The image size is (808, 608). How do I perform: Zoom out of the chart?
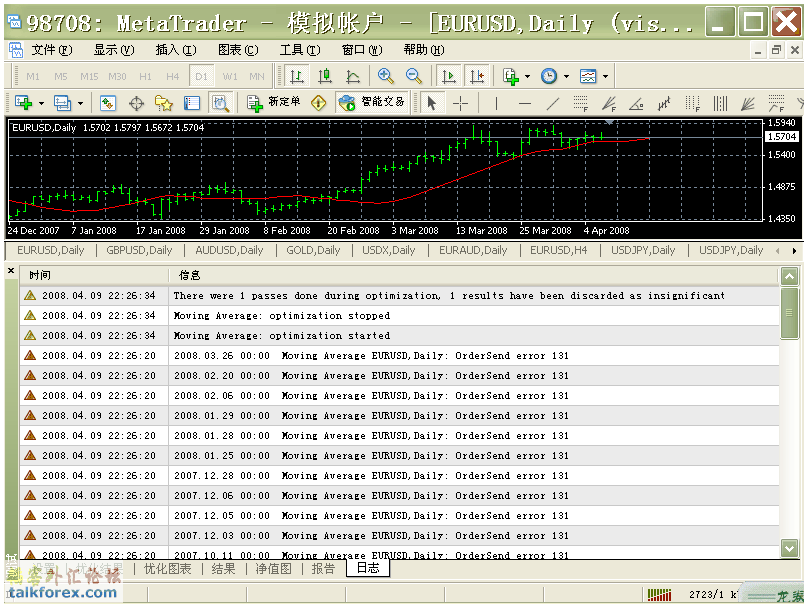tap(413, 76)
